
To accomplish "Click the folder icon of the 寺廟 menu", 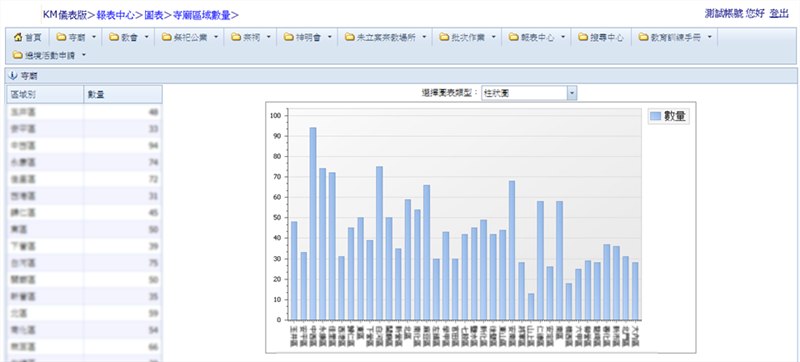I will pyautogui.click(x=61, y=37).
